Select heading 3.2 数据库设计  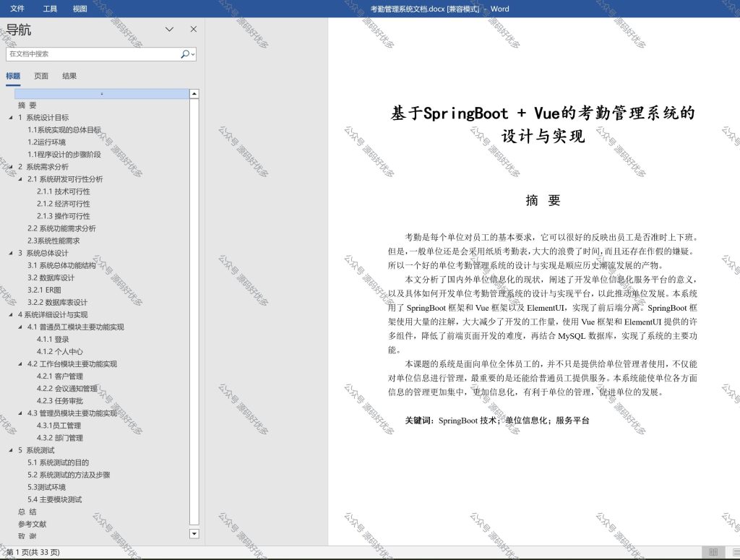51,278
